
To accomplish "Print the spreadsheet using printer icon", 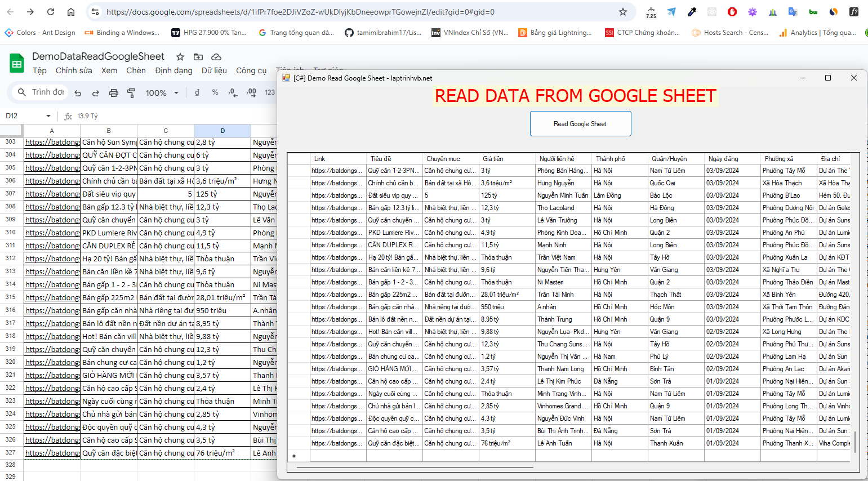I will tap(114, 93).
